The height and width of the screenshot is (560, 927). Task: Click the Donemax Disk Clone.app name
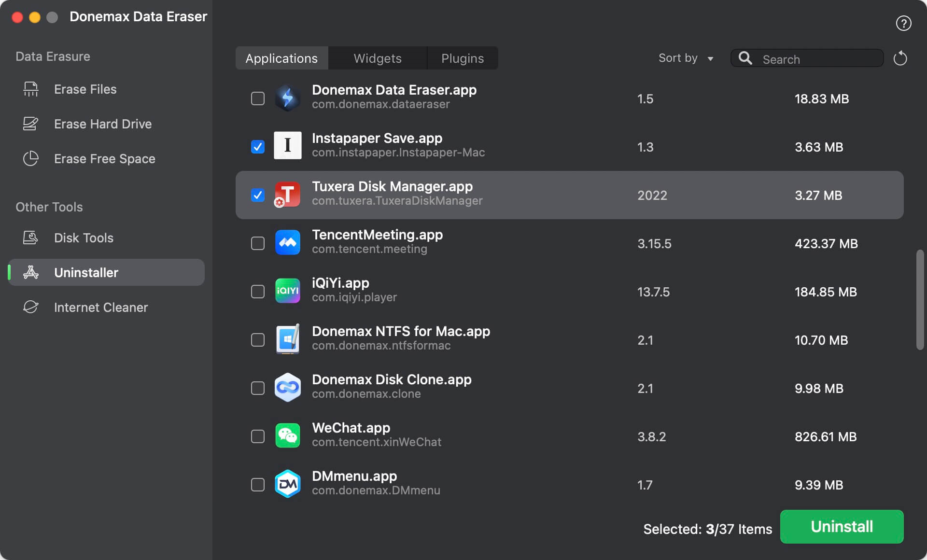pos(392,379)
